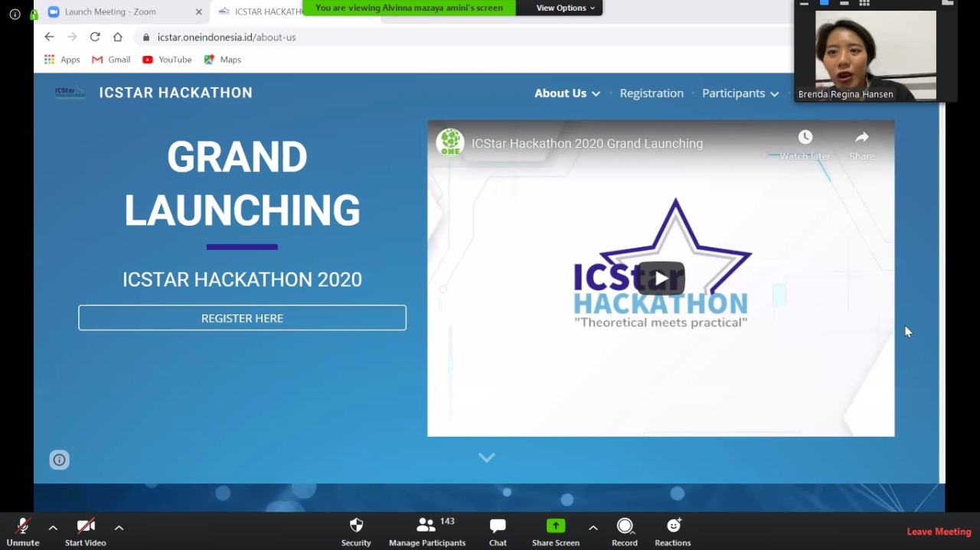Screen dimensions: 980x550
Task: Start recording with the Record button
Action: 625,531
